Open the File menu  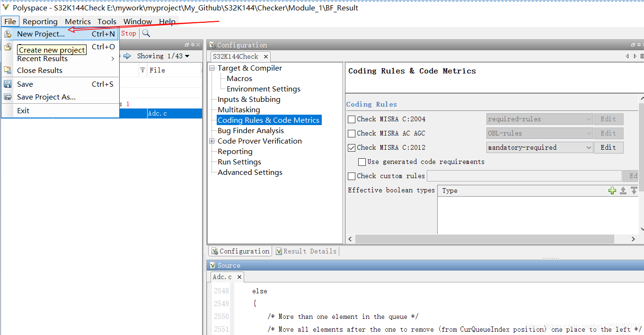pos(10,21)
